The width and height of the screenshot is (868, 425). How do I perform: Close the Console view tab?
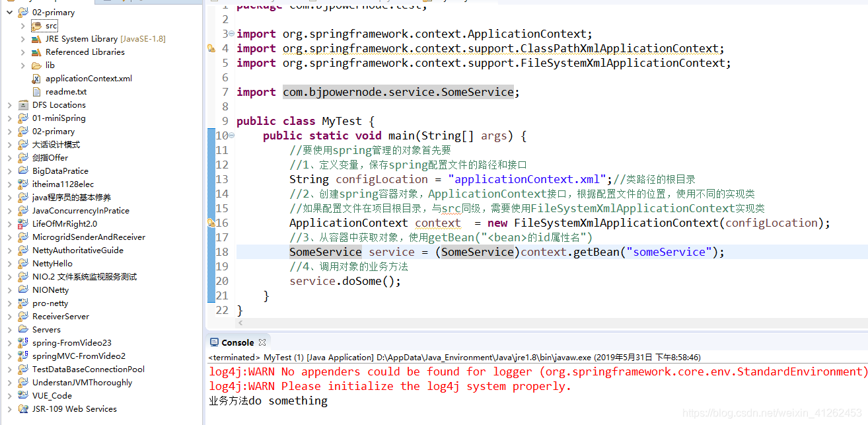(262, 342)
